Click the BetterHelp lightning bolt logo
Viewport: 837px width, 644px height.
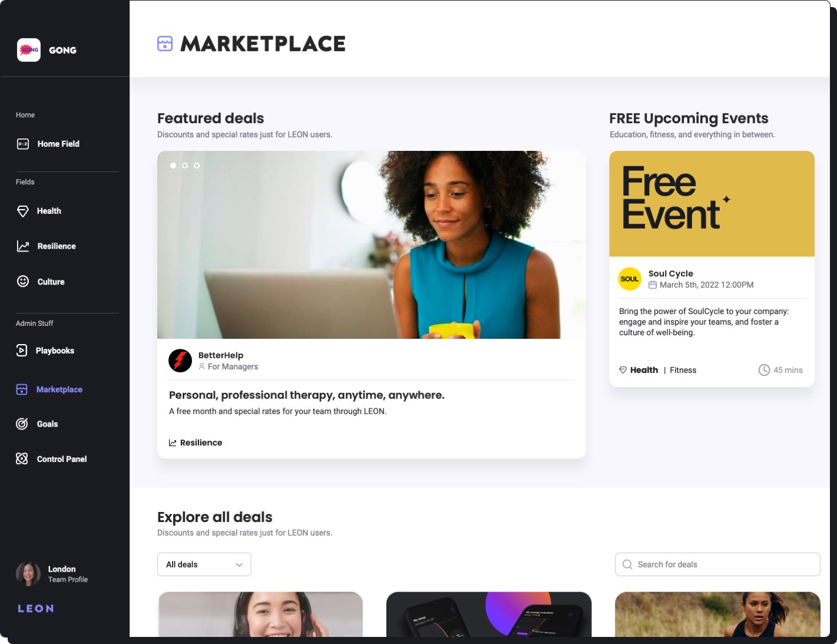click(x=180, y=361)
